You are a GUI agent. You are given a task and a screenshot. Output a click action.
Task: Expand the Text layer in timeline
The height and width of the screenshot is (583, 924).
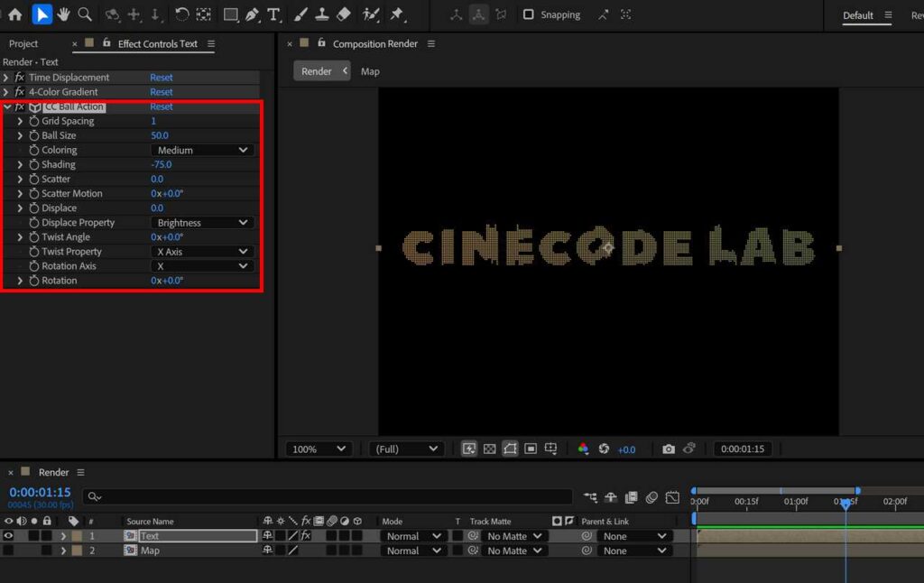coord(63,536)
